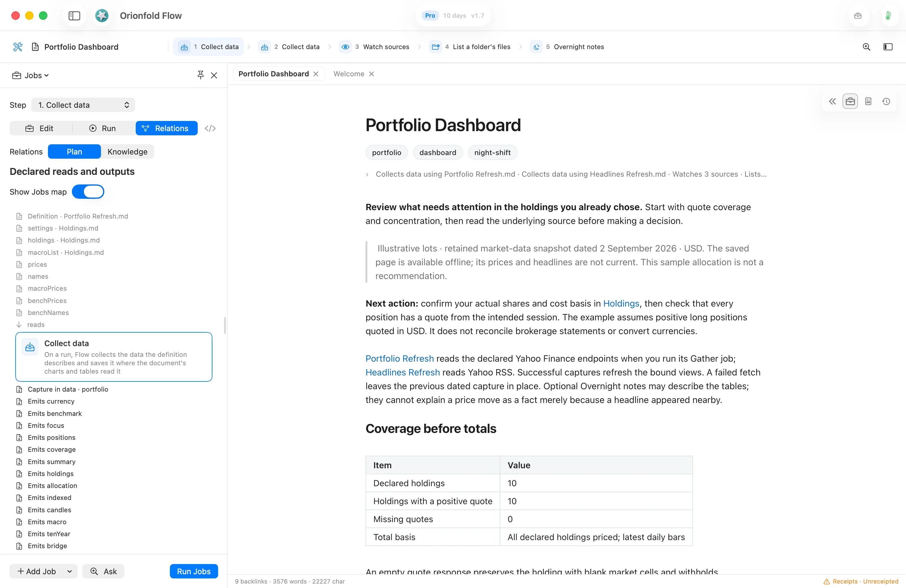Open the Jobs panel dropdown
The height and width of the screenshot is (588, 906).
[31, 75]
